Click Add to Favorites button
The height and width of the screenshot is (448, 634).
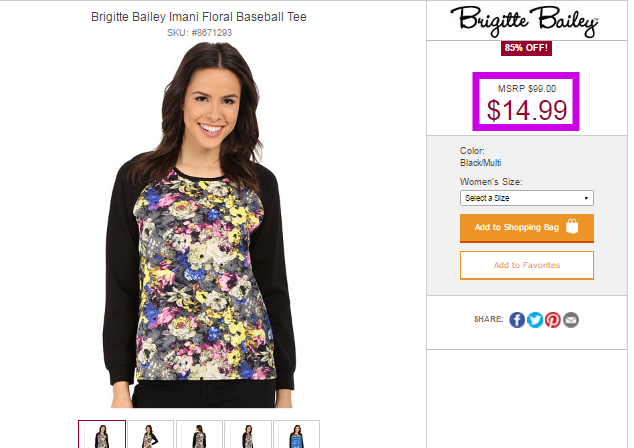[x=526, y=265]
